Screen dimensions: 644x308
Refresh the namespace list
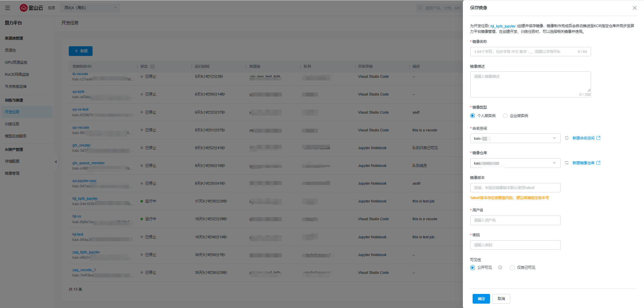click(567, 138)
